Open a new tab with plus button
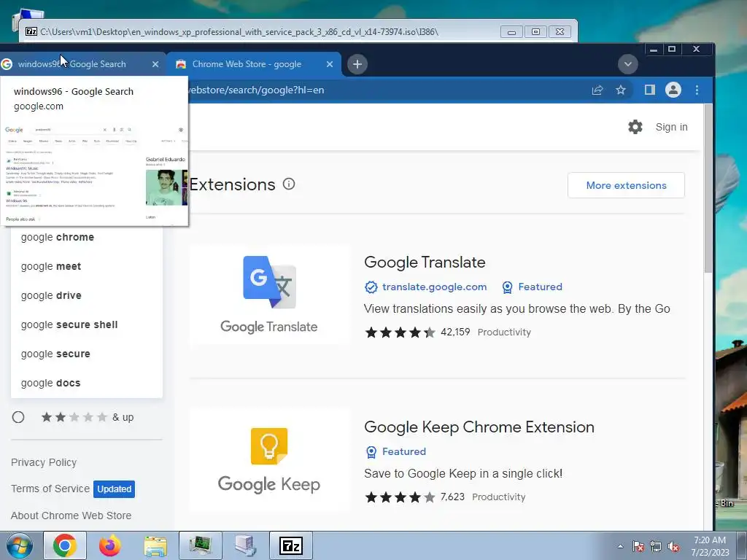Screen dimensions: 747x560 (357, 64)
